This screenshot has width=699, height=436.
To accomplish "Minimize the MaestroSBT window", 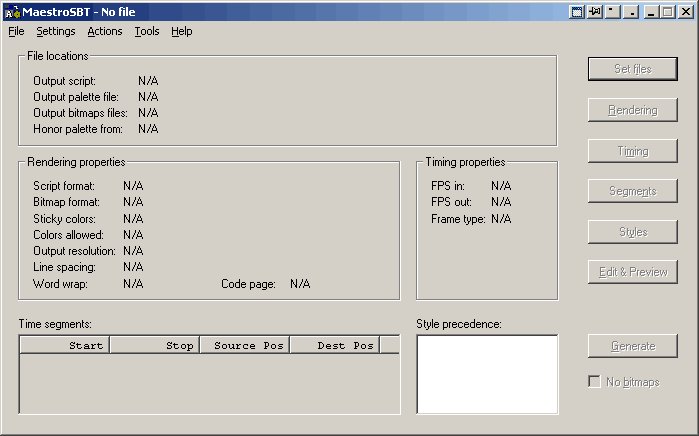I will [651, 12].
